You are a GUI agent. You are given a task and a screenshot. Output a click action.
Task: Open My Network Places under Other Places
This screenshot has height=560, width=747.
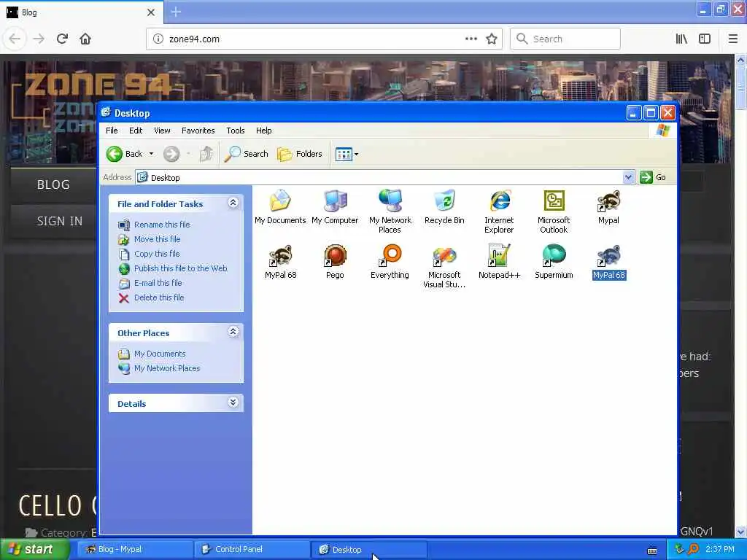point(167,368)
